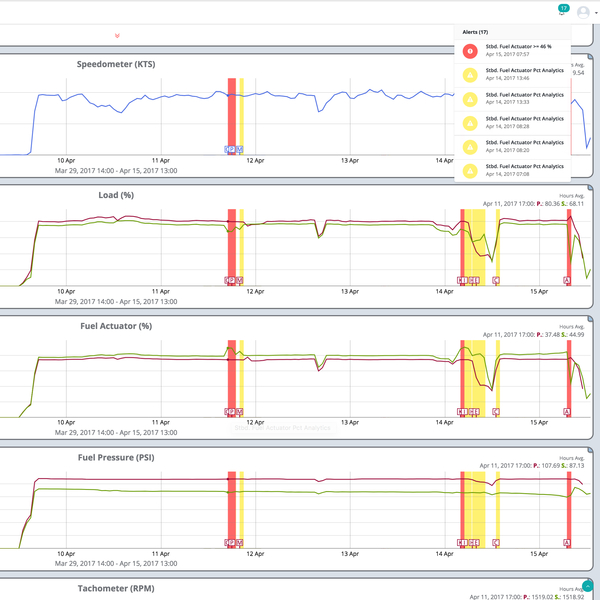Click the 'A' marker on Fuel Pressure chart
The image size is (600, 600).
[x=567, y=542]
